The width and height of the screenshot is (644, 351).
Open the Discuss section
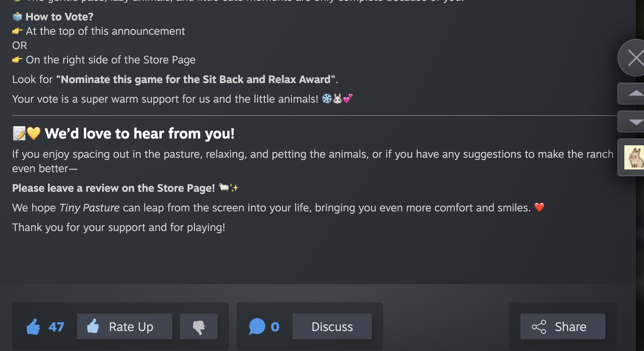[332, 326]
